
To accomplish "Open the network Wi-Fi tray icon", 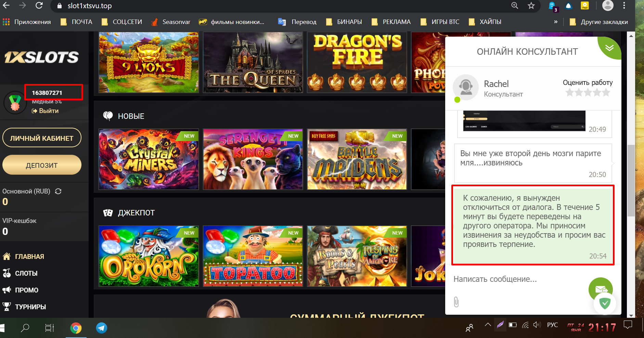I will pyautogui.click(x=525, y=325).
